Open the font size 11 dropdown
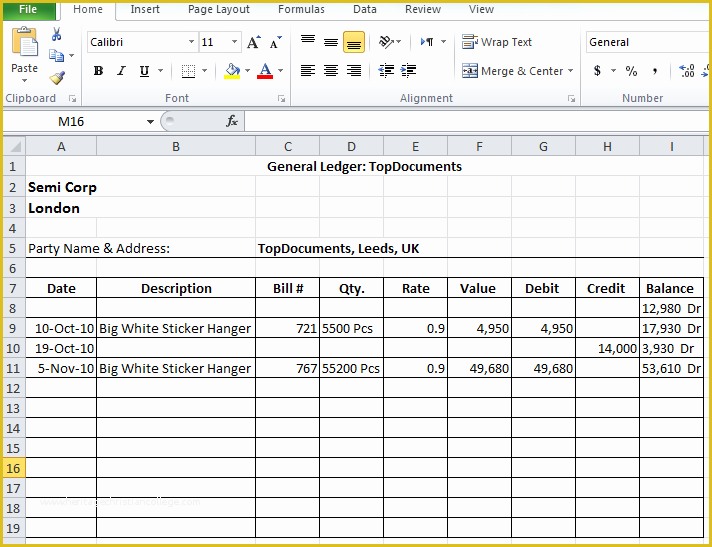The width and height of the screenshot is (712, 547). [x=234, y=42]
